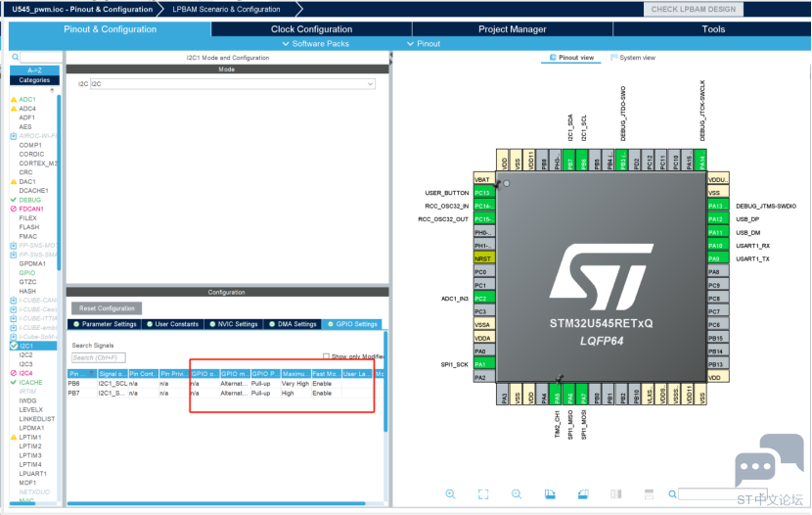Image resolution: width=812 pixels, height=515 pixels.
Task: Click the download icon beside I-CUBE-CAN
Action: click(14, 300)
